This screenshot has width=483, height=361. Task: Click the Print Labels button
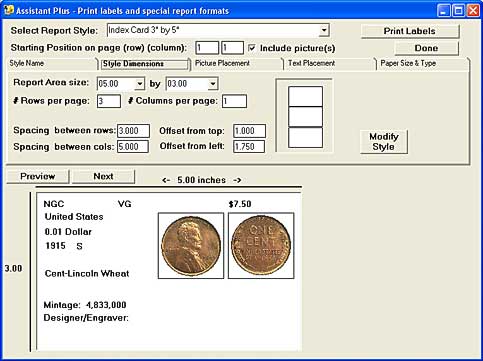point(410,31)
